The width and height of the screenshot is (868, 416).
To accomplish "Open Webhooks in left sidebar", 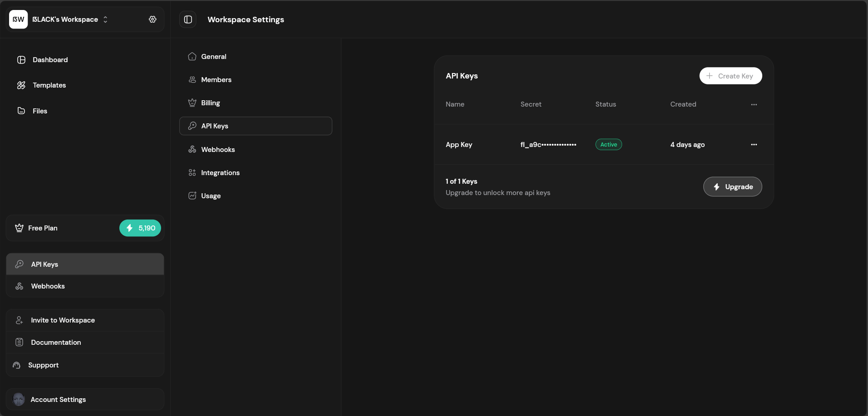I will pyautogui.click(x=85, y=286).
